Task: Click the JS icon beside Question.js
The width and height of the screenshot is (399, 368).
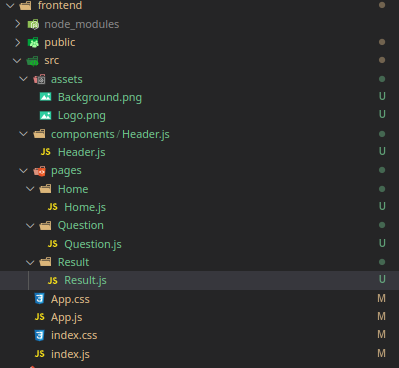Action: pyautogui.click(x=52, y=244)
